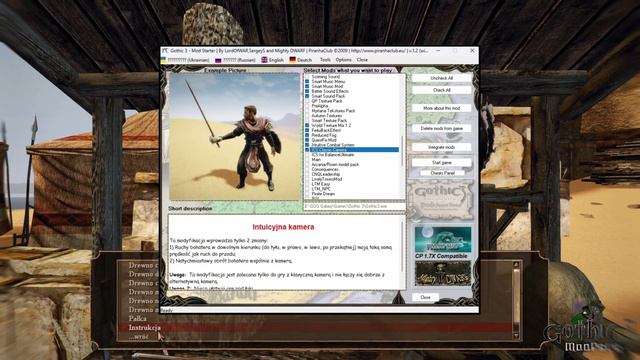Image resolution: width=640 pixels, height=360 pixels.
Task: Open the Options menu
Action: (343, 60)
